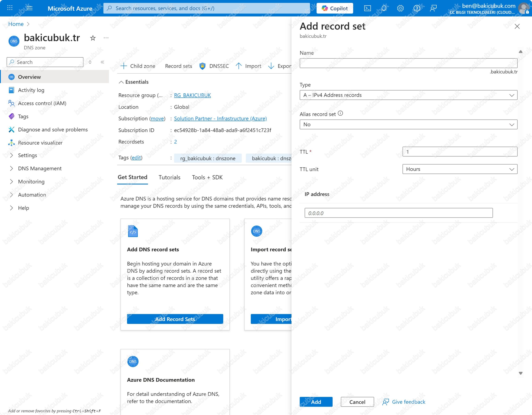This screenshot has height=415, width=532.
Task: Open the Cloud Shell terminal icon
Action: pos(367,8)
